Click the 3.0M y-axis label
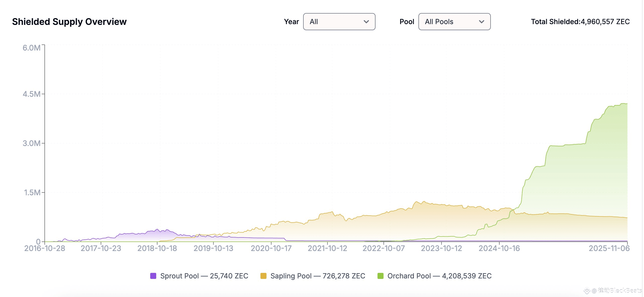The height and width of the screenshot is (297, 644). click(31, 143)
